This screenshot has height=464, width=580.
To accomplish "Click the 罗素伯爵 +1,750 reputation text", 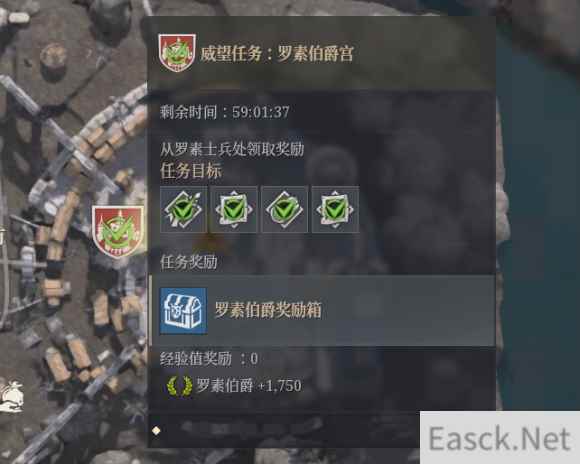I will point(249,386).
